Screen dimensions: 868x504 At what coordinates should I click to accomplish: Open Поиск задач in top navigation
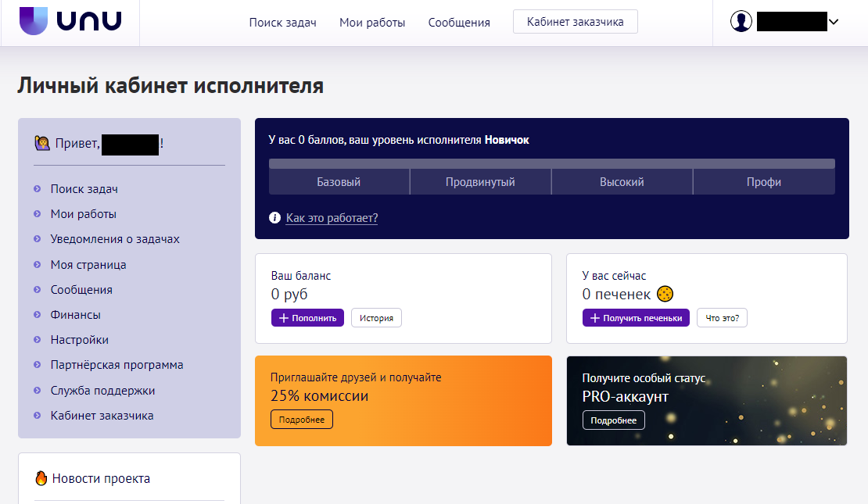282,23
